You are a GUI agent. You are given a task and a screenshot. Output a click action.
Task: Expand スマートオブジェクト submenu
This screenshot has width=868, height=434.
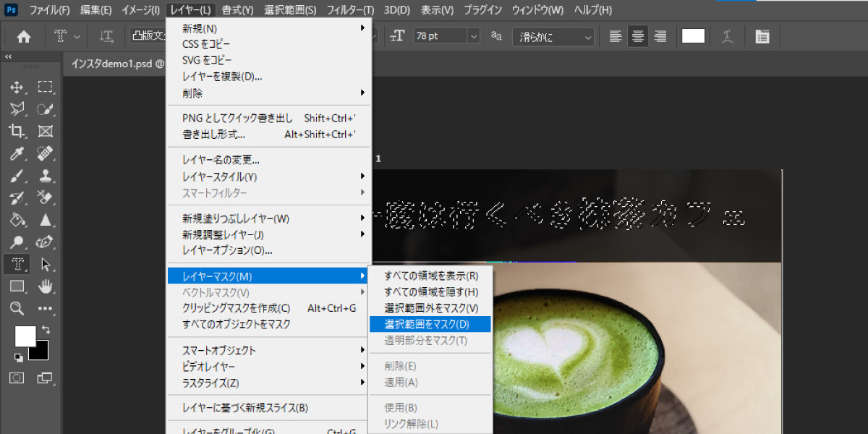click(268, 351)
